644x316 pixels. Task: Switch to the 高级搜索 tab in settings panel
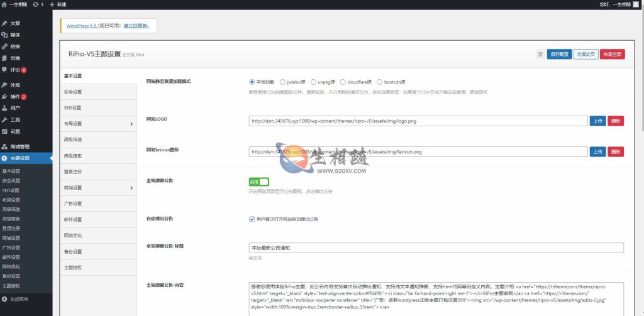pos(98,156)
